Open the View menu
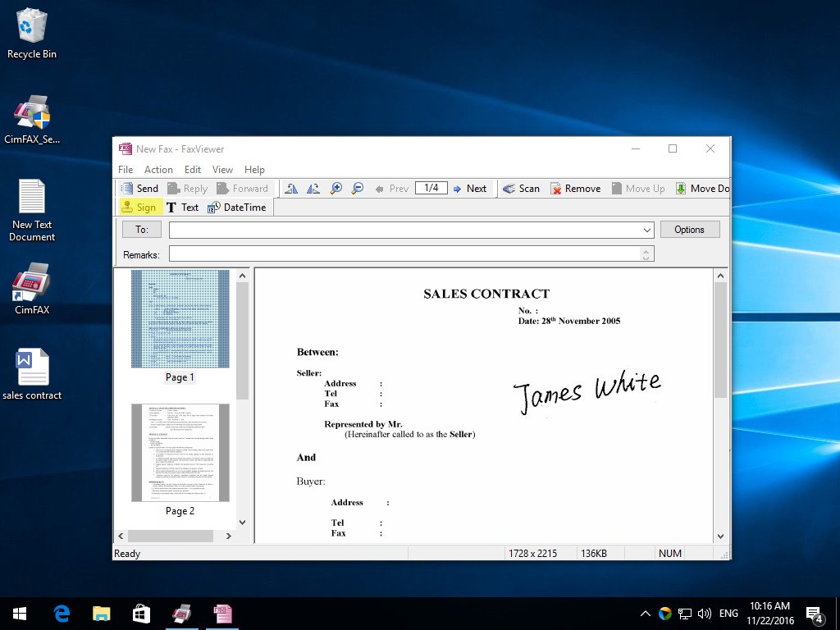 [222, 170]
